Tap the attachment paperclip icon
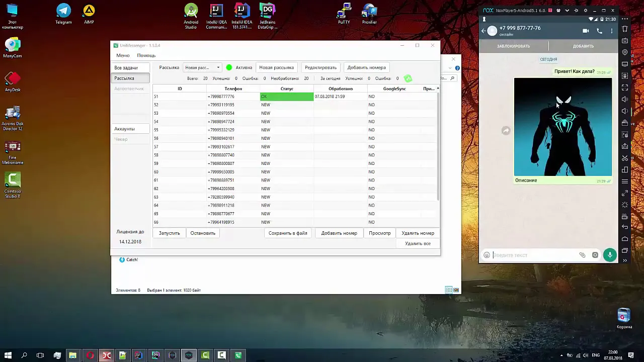Image resolution: width=644 pixels, height=362 pixels. pyautogui.click(x=582, y=255)
